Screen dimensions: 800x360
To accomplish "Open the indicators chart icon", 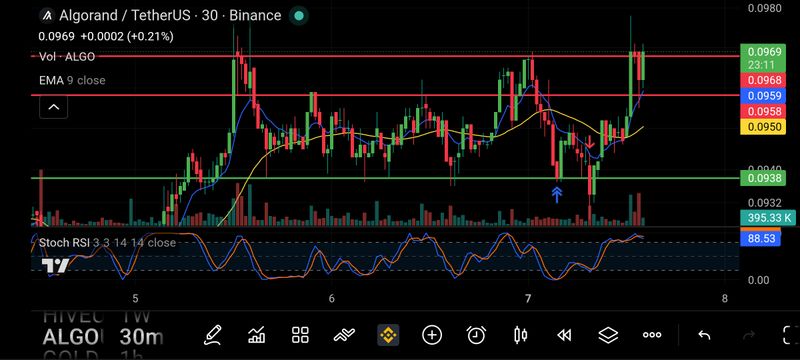I will [x=256, y=335].
